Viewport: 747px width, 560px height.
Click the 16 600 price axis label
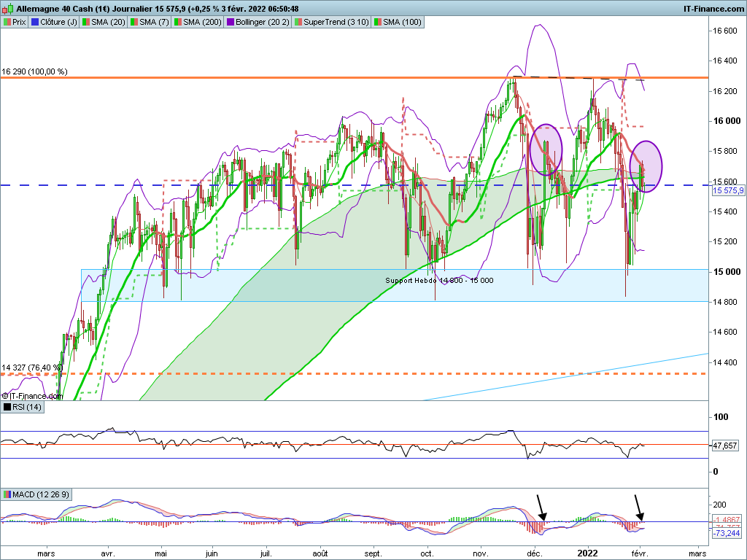click(724, 31)
